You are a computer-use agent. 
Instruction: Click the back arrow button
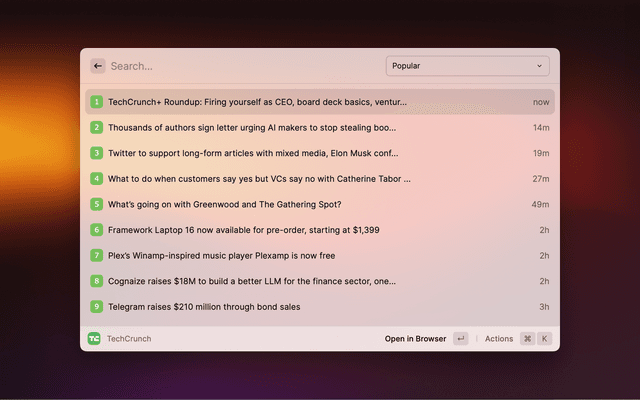[x=98, y=66]
